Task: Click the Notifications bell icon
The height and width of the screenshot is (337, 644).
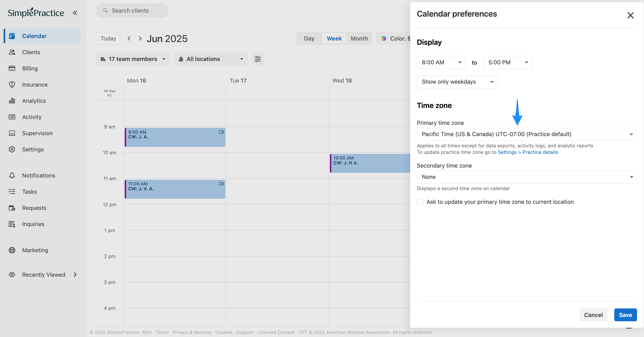Action: click(12, 175)
